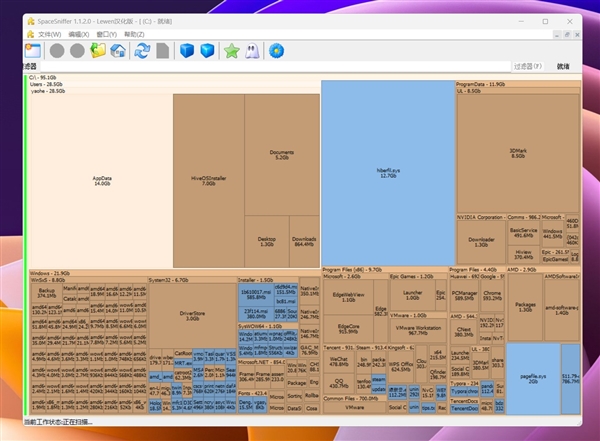Image resolution: width=600 pixels, height=441 pixels.
Task: Select the DriverStore 3.0Gb block
Action: pos(192,315)
